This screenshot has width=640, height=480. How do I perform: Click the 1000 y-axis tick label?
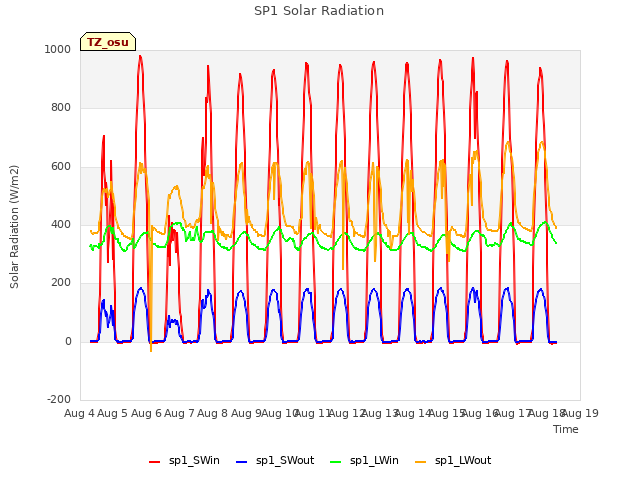(58, 49)
